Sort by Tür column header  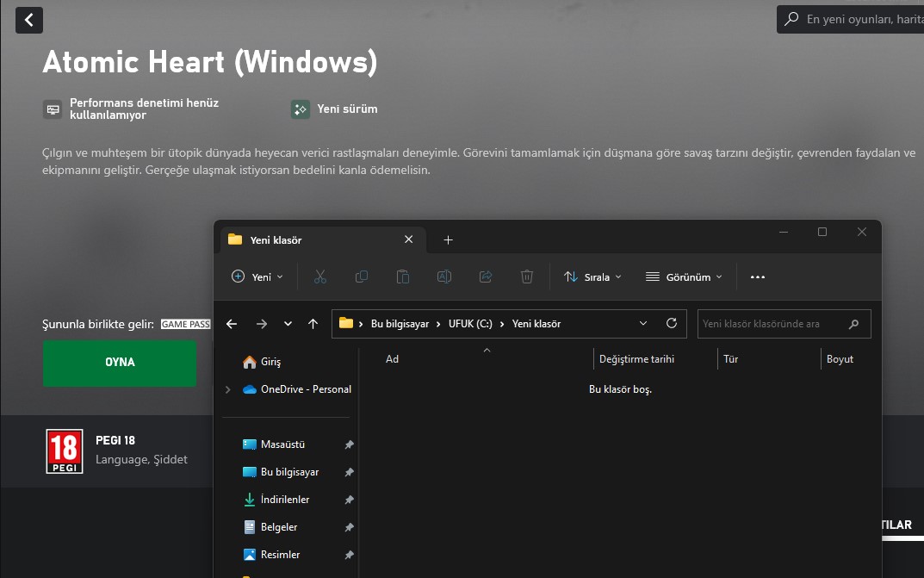pos(731,359)
